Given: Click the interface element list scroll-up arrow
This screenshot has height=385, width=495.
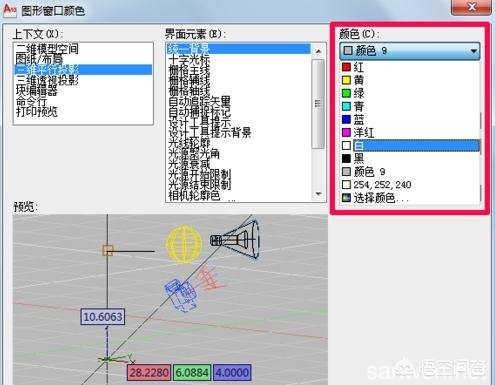Looking at the screenshot, I should pyautogui.click(x=319, y=51).
